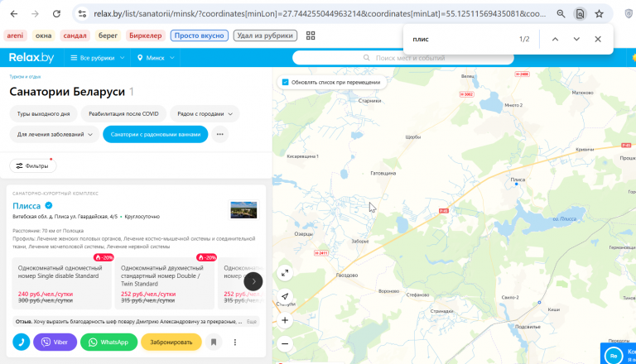Click the Плисса sanatorium photo thumbnail
636x364 pixels.
pyautogui.click(x=243, y=210)
